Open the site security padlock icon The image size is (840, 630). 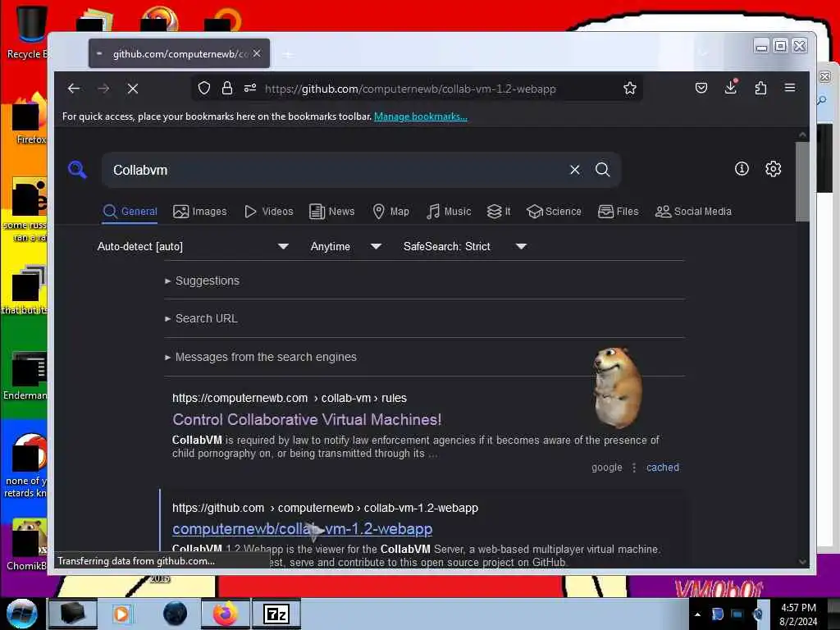pos(227,88)
